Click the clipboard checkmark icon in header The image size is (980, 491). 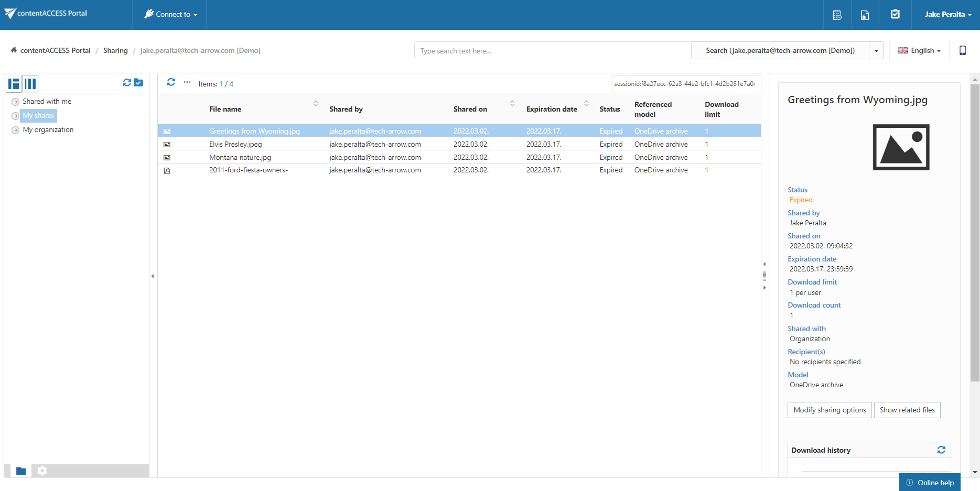(x=895, y=14)
